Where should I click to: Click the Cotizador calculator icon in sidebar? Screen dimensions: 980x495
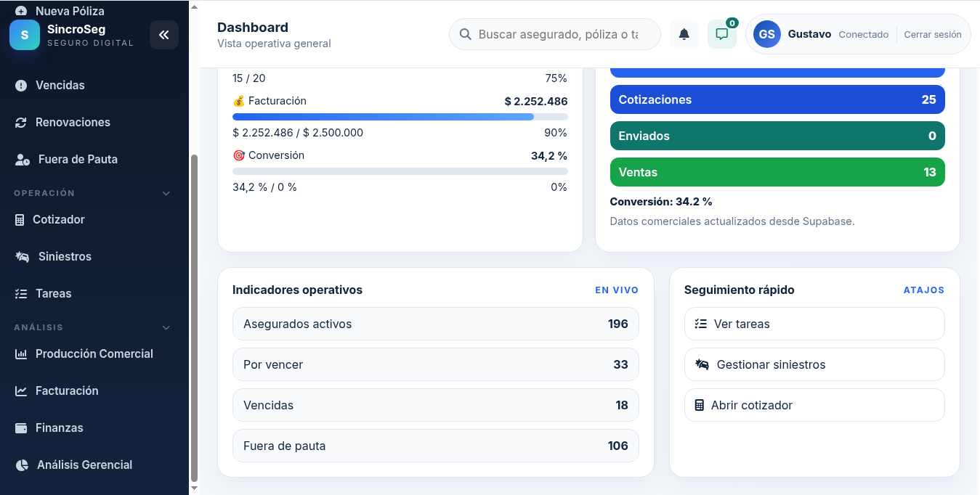click(x=20, y=220)
